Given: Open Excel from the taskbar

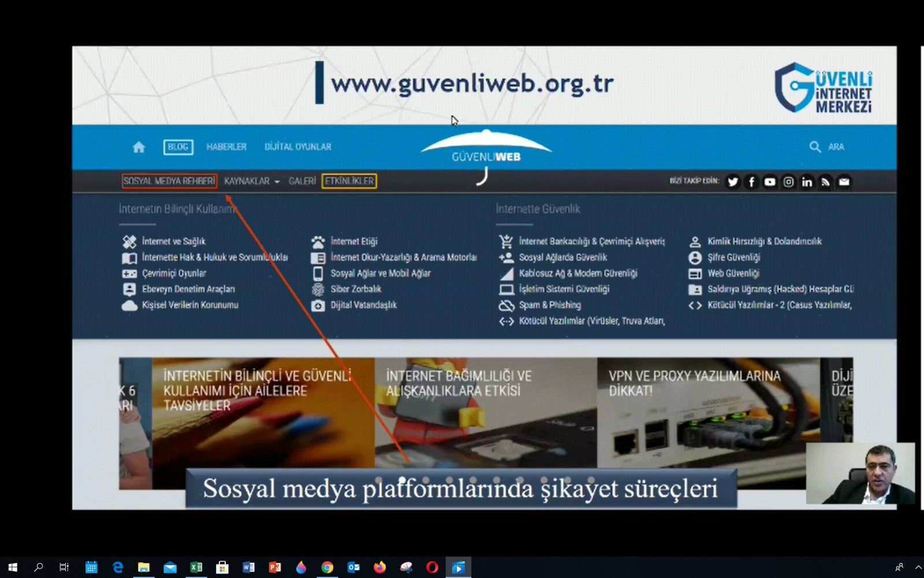Looking at the screenshot, I should 196,568.
